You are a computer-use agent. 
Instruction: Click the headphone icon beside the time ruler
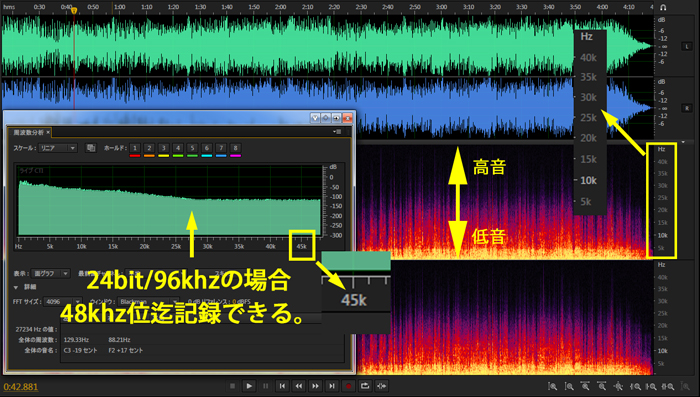(663, 7)
